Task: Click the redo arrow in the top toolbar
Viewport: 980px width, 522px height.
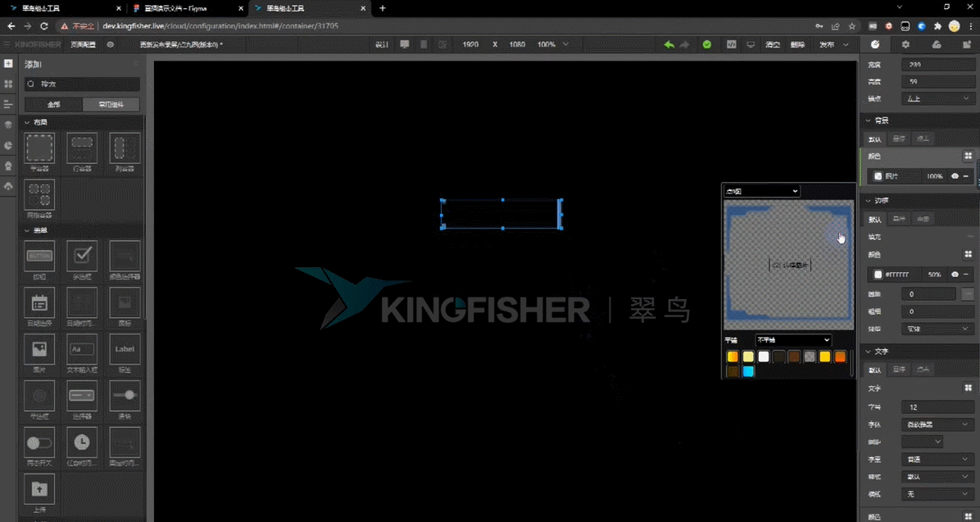Action: tap(684, 44)
